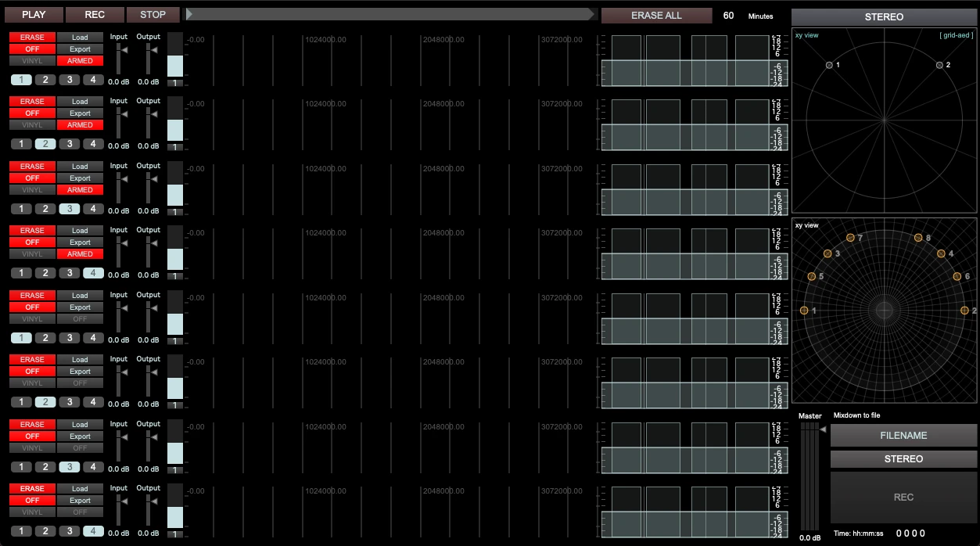Open the STEREO output menu above the xy view
The width and height of the screenshot is (980, 546).
[x=884, y=17]
